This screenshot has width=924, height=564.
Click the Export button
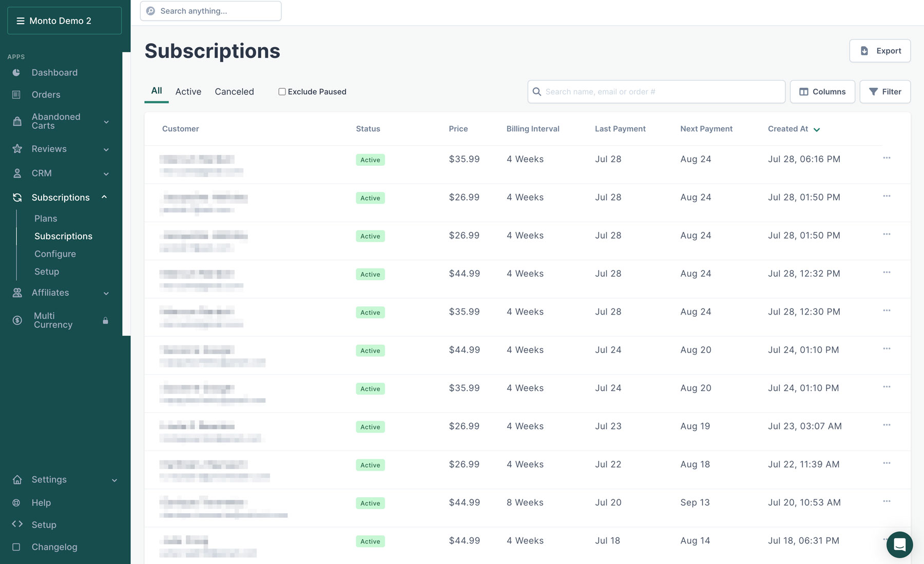pos(880,50)
